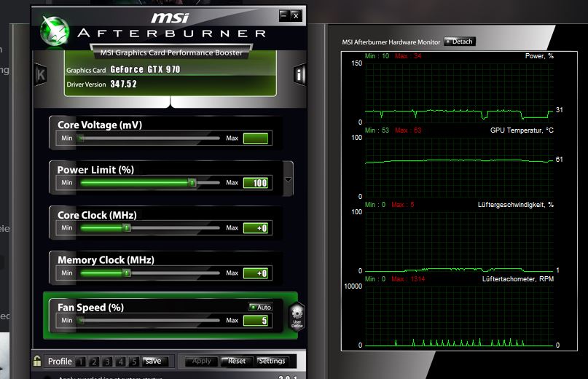
Task: Click the Memory Clock value field
Action: (x=256, y=273)
